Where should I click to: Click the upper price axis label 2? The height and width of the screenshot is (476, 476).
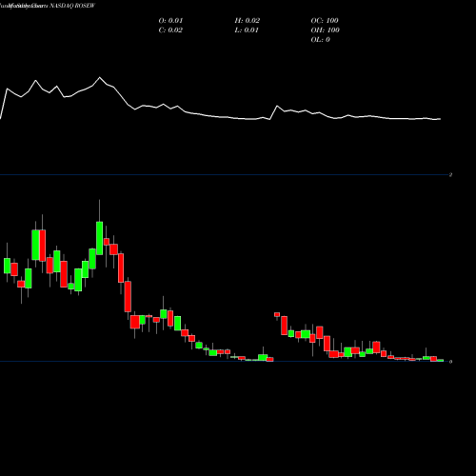[450, 174]
